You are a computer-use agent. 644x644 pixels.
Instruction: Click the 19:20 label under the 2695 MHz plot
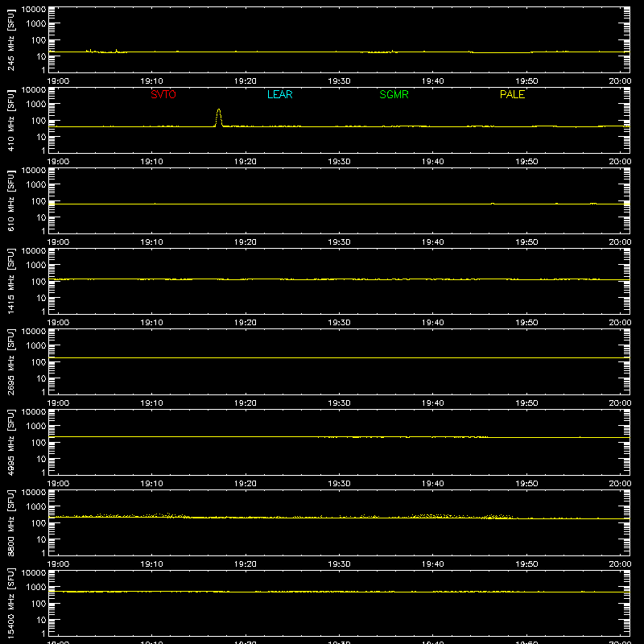pyautogui.click(x=246, y=403)
